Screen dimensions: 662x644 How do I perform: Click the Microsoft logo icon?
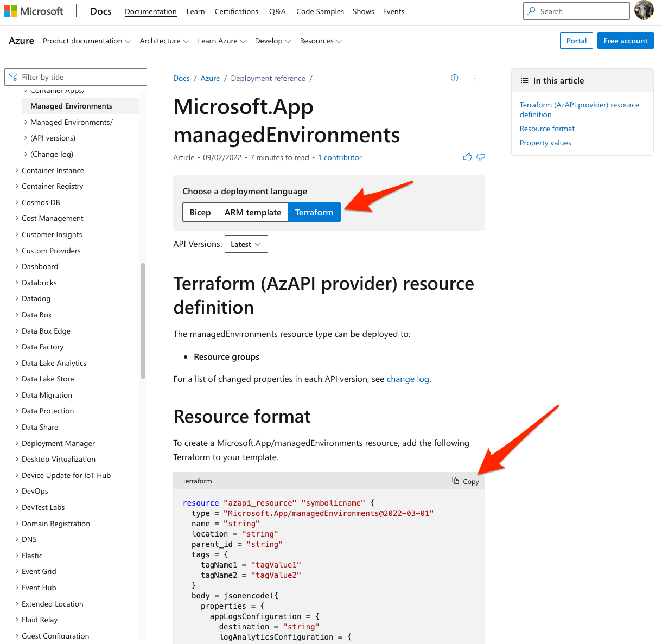tap(11, 11)
